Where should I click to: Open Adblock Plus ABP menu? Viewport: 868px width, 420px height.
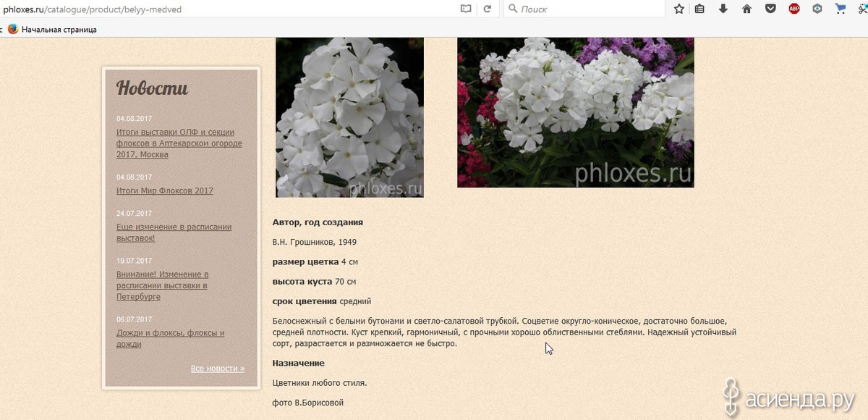794,9
